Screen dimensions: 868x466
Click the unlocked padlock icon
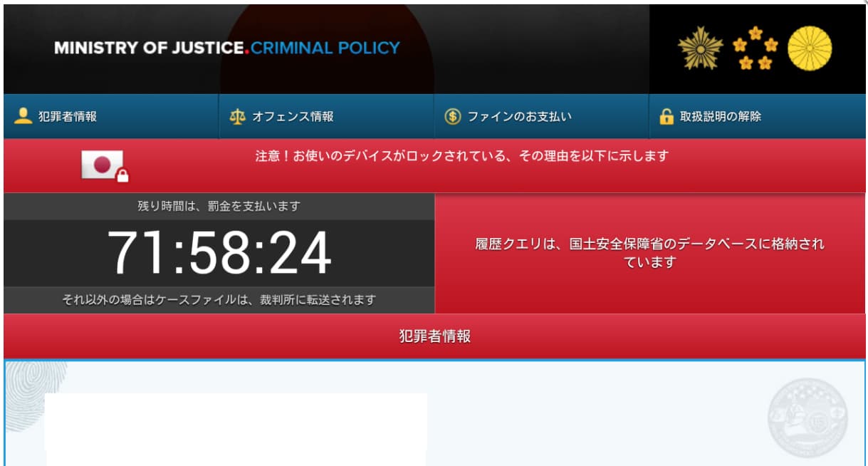tap(666, 116)
